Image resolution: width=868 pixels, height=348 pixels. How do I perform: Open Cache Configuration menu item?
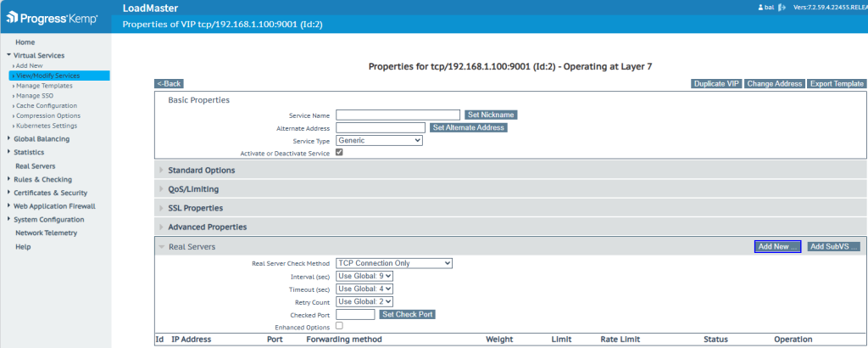46,106
